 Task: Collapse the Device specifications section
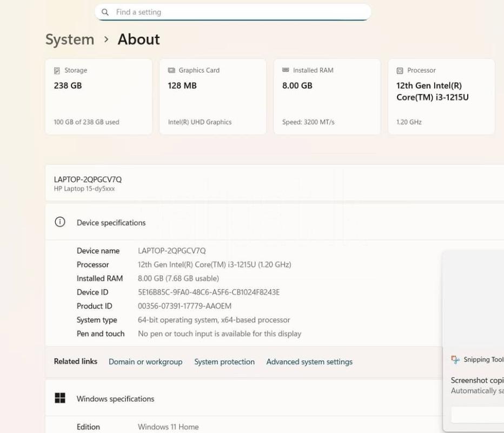coord(270,222)
